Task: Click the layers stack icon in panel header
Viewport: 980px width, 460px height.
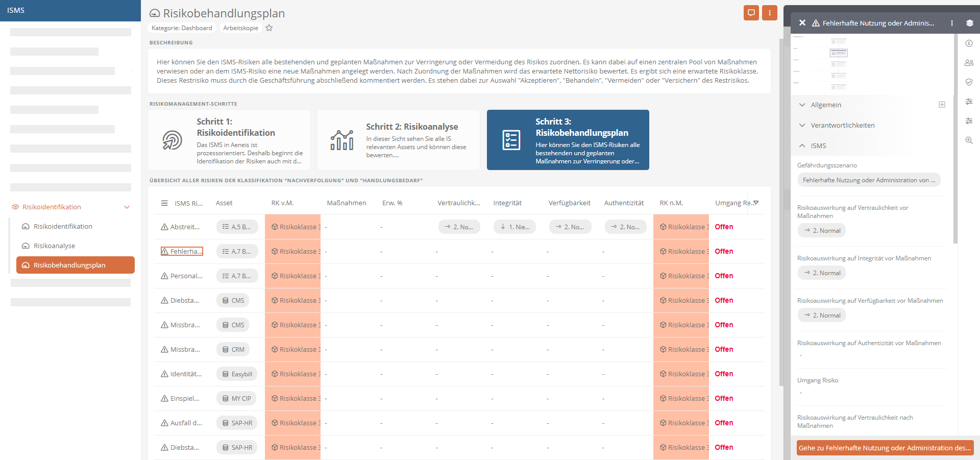Action: (969, 23)
